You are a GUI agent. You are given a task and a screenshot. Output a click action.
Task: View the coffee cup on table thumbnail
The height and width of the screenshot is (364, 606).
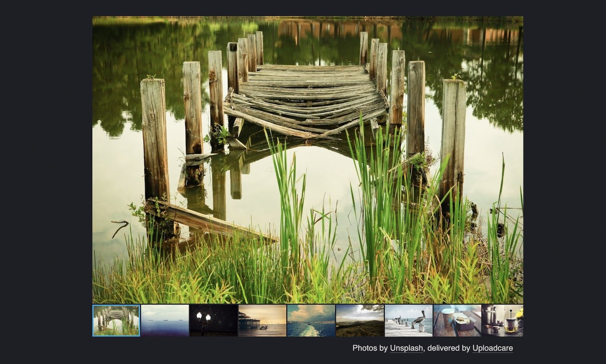(457, 320)
